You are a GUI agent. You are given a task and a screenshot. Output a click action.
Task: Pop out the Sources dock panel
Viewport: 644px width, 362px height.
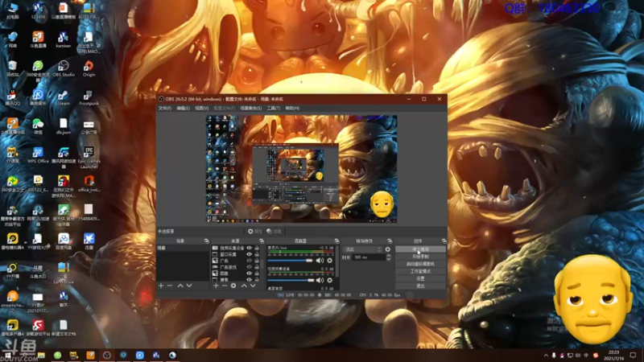[x=262, y=241]
